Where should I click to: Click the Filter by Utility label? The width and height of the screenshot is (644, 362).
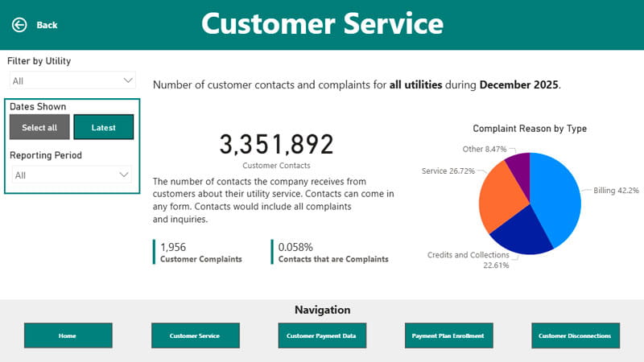(x=39, y=61)
